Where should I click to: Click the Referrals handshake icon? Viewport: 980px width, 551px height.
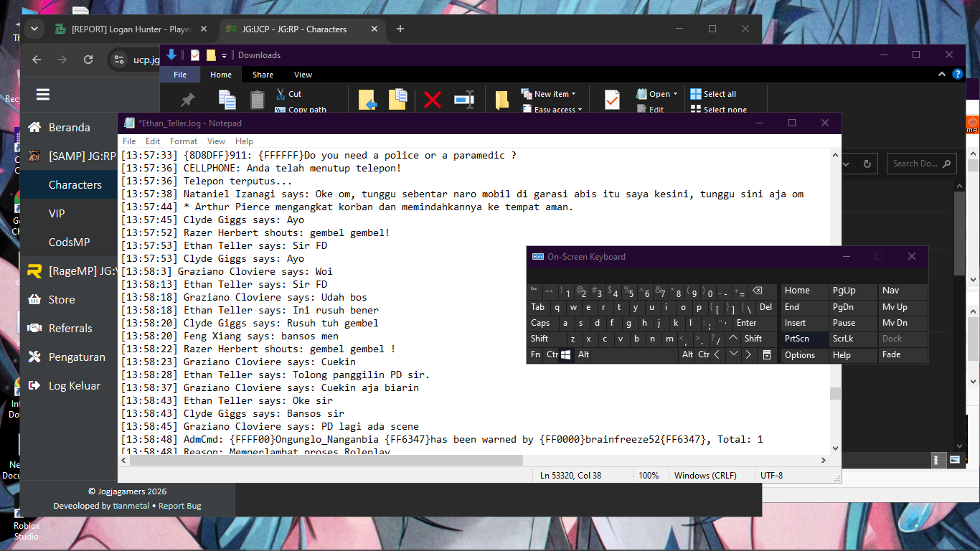[x=34, y=328]
